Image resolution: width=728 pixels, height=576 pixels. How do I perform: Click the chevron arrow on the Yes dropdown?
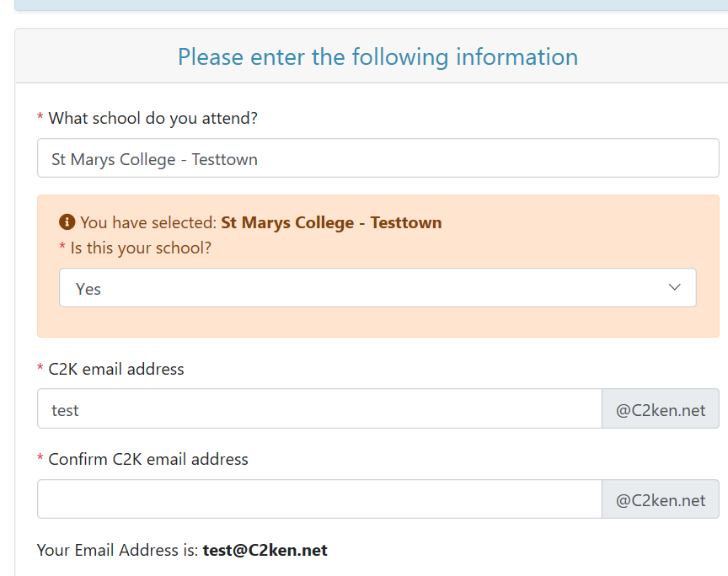(674, 287)
